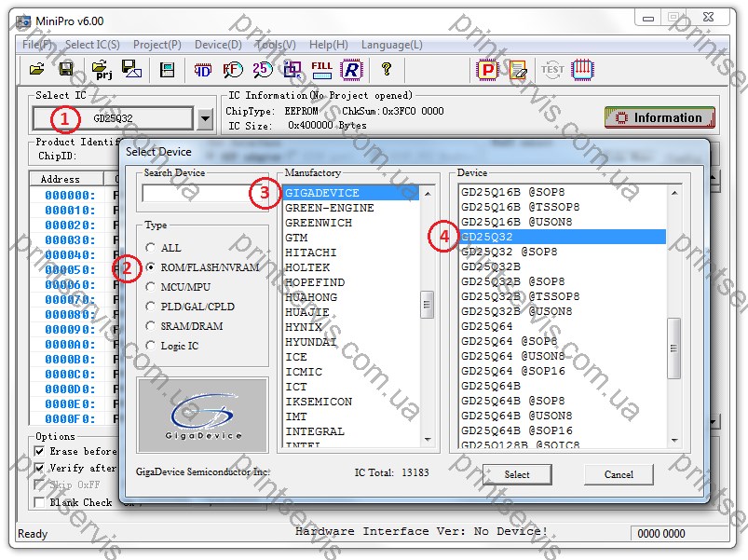This screenshot has width=748, height=560.
Task: Select the ROM/FLASH/NVRAM radio button
Action: [151, 267]
